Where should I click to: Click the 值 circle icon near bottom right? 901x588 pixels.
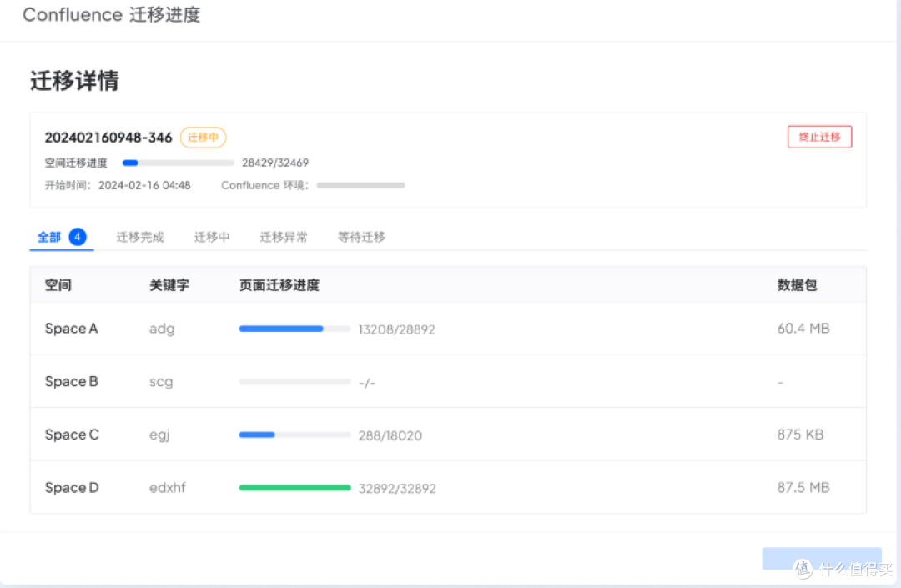(802, 570)
